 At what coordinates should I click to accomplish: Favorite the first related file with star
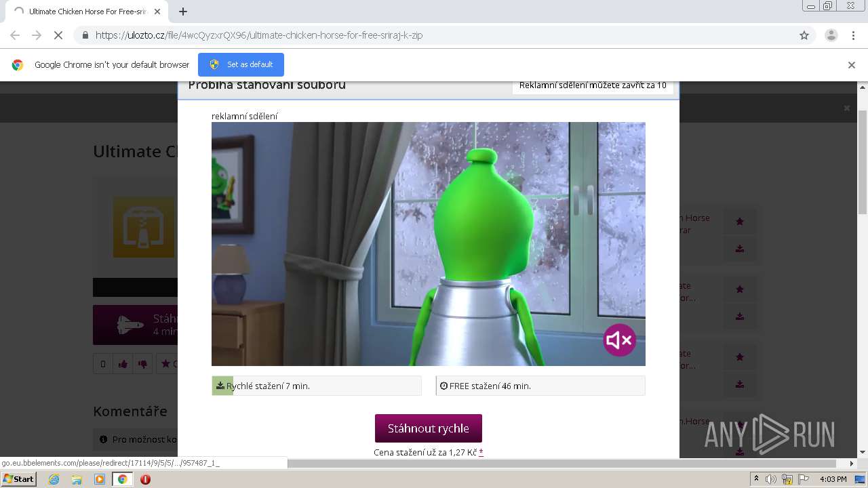click(x=740, y=222)
